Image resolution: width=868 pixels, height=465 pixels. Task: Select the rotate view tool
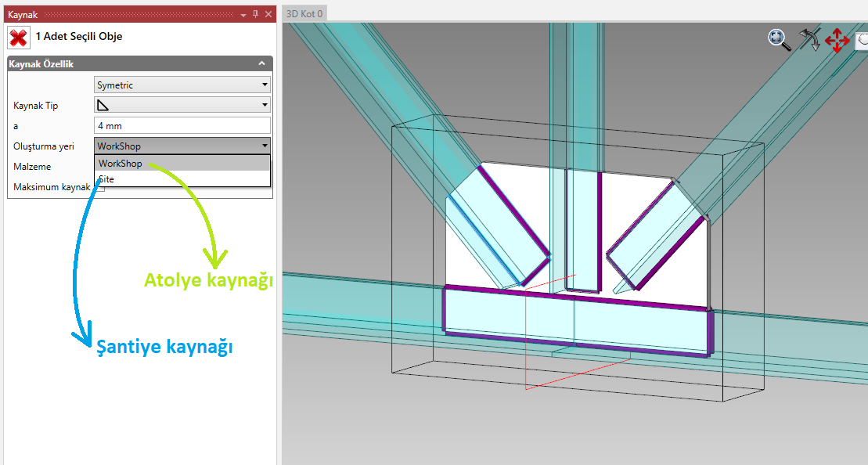coord(809,40)
